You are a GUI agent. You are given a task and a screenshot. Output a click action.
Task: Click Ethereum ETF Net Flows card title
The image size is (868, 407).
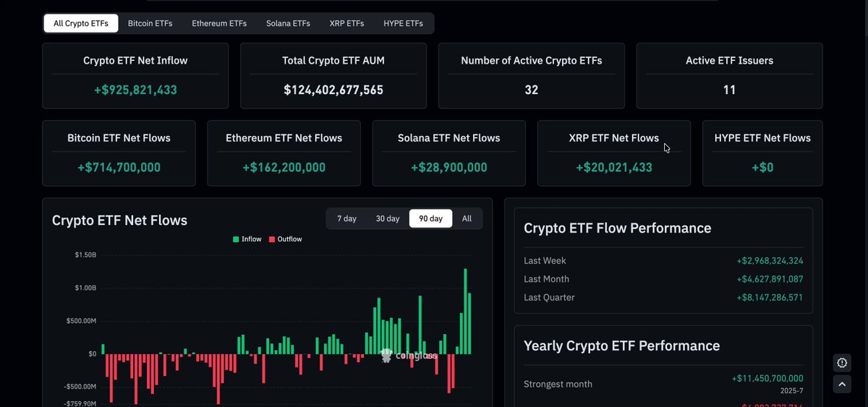284,138
